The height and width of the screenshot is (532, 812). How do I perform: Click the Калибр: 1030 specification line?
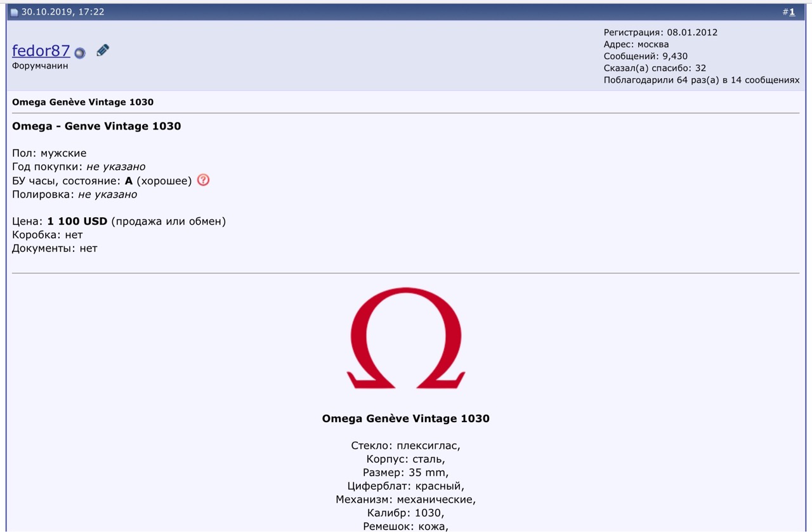pos(406,513)
